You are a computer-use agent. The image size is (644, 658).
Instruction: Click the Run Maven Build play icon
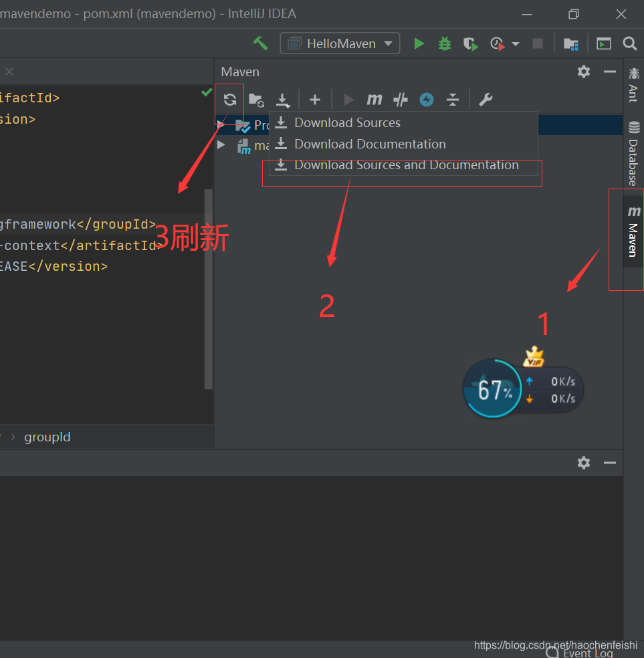[348, 100]
